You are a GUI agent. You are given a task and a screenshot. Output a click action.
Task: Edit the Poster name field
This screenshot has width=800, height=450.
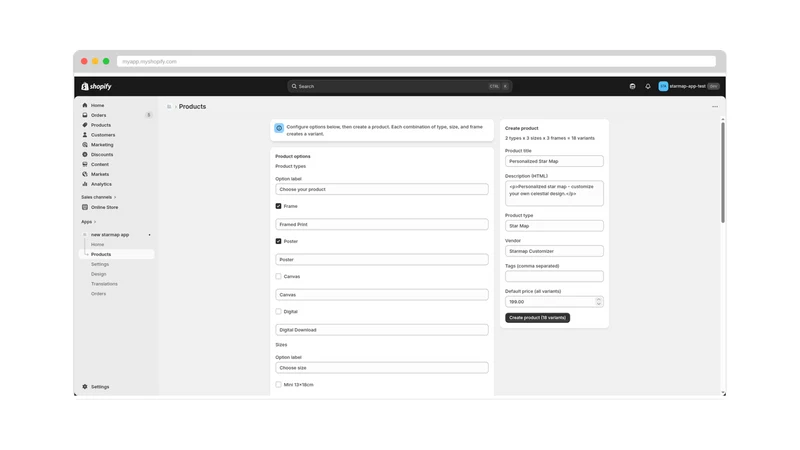click(x=382, y=260)
